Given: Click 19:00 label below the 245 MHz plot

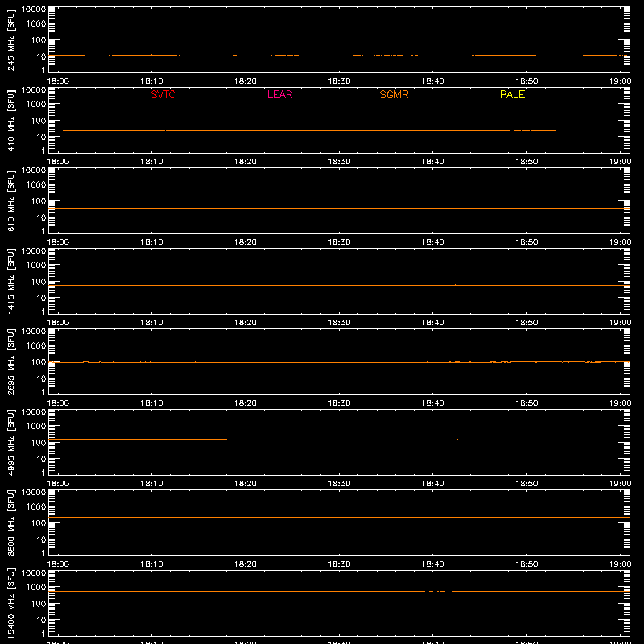Looking at the screenshot, I should [x=620, y=81].
